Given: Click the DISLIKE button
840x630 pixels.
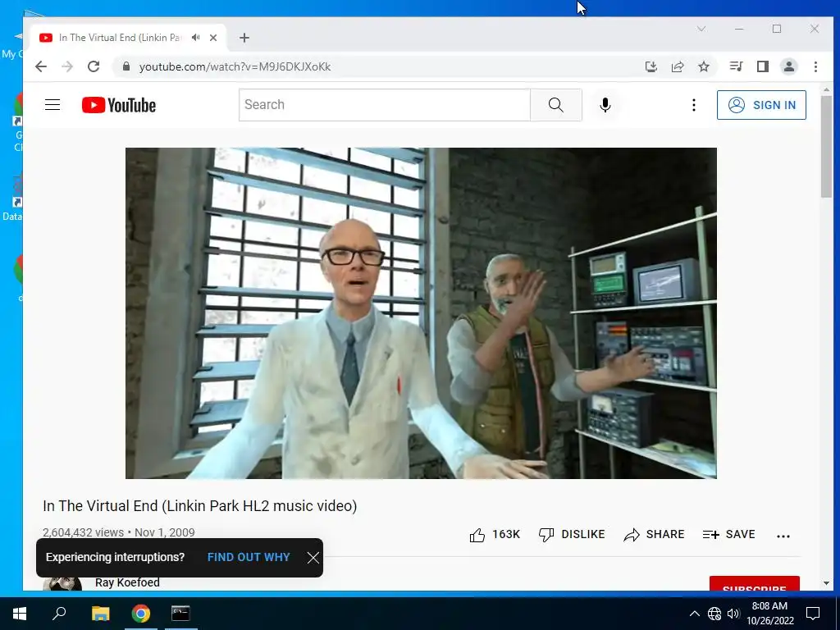Looking at the screenshot, I should [x=572, y=535].
